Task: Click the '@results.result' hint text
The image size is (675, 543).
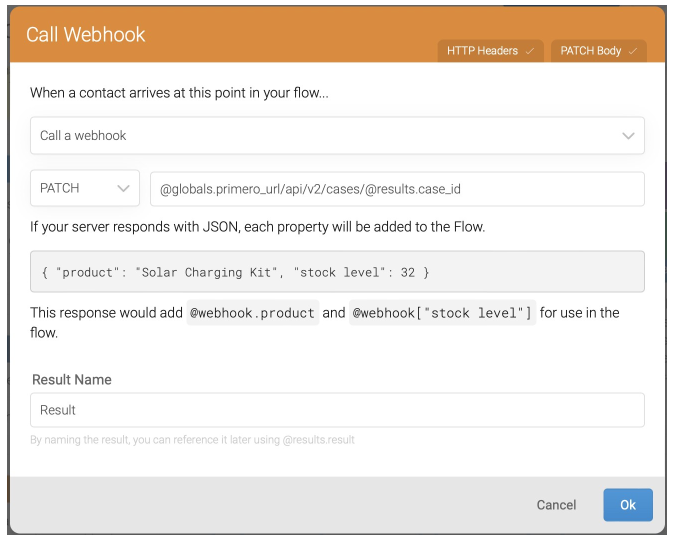Action: tap(318, 440)
